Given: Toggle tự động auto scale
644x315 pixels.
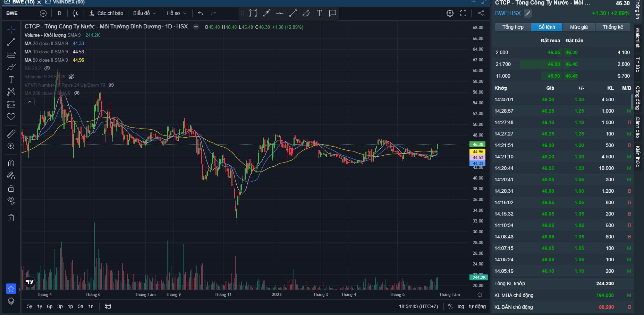Looking at the screenshot, I should coord(477,306).
